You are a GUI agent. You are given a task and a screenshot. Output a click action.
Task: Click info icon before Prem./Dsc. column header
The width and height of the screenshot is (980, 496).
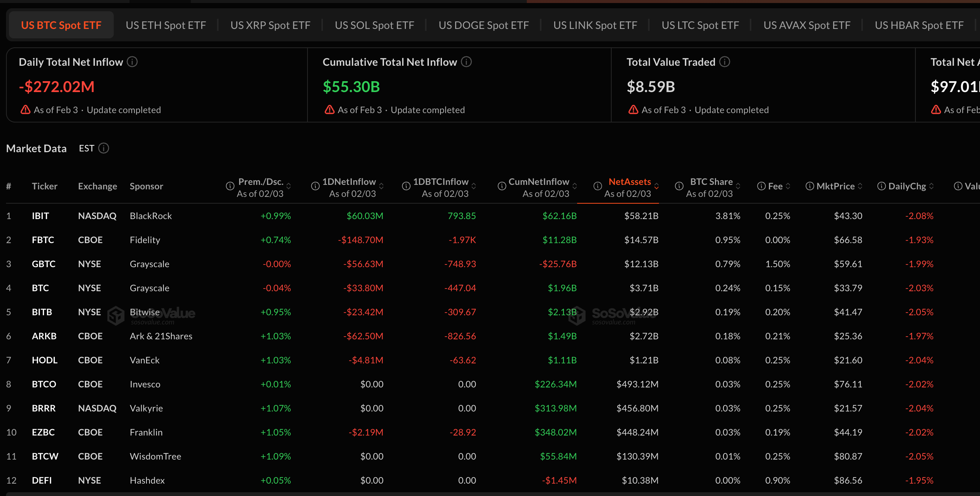230,186
